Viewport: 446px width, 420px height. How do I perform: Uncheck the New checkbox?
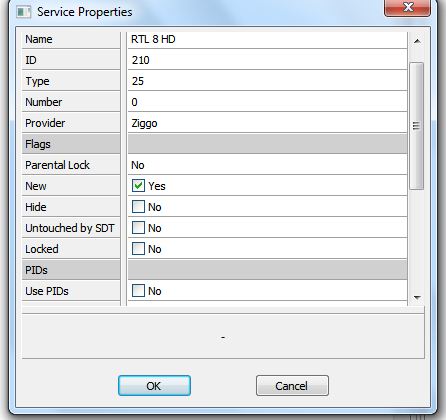coord(138,186)
